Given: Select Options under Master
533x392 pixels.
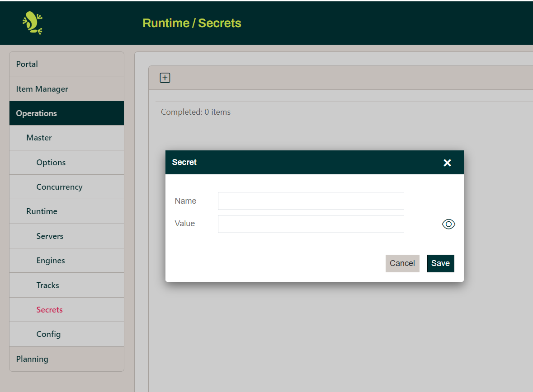Looking at the screenshot, I should click(x=51, y=163).
